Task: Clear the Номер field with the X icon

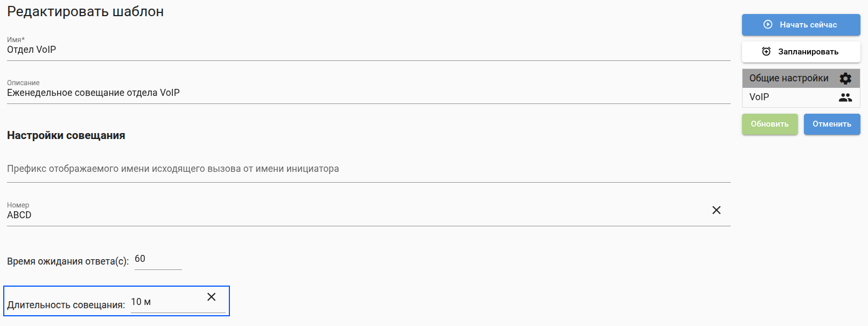Action: [x=716, y=210]
